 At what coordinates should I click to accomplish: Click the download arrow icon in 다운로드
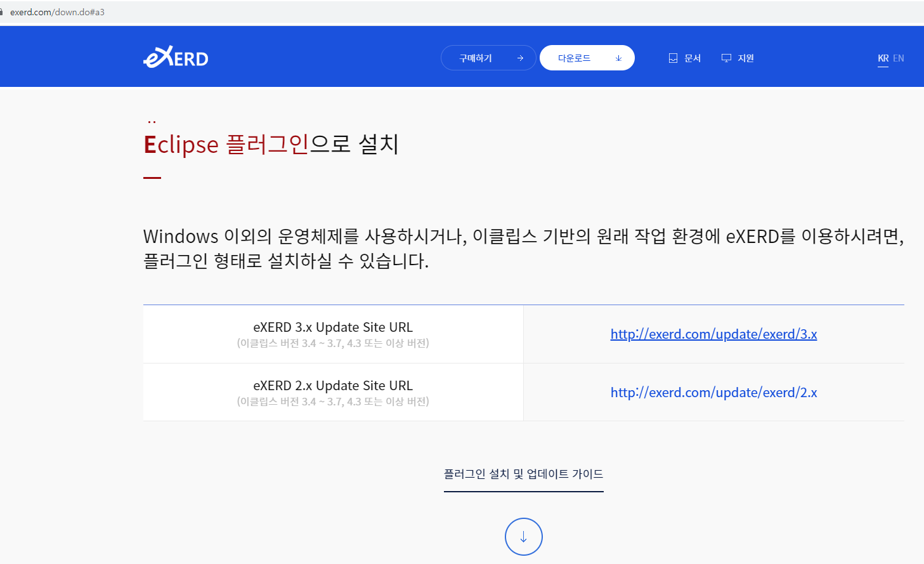pos(618,58)
